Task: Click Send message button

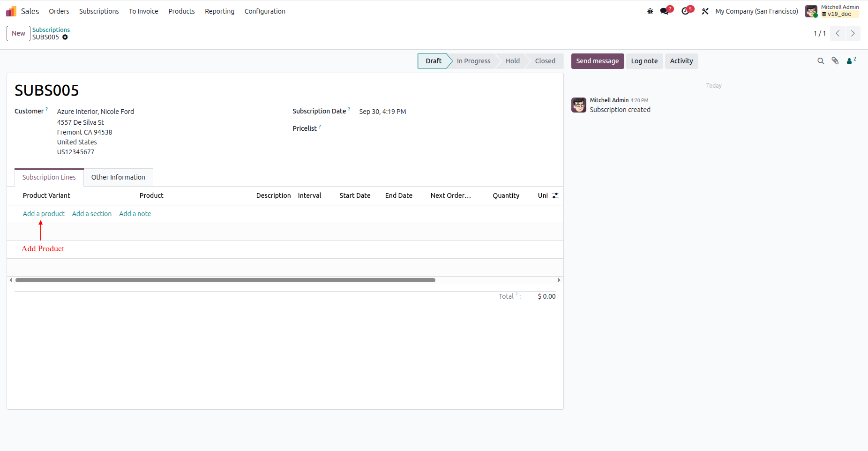Action: click(x=598, y=61)
